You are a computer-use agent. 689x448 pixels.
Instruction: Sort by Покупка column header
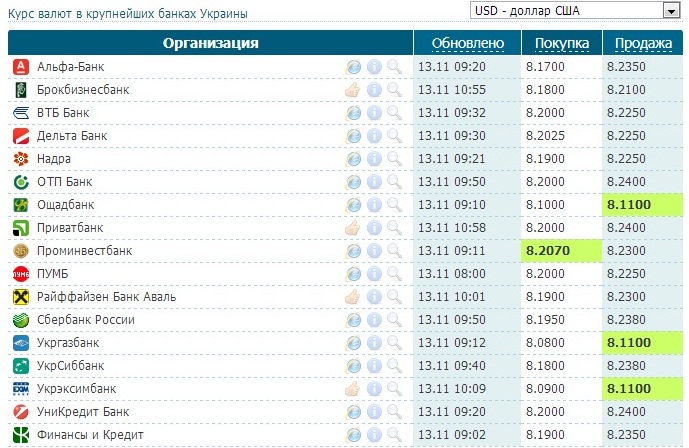point(562,43)
